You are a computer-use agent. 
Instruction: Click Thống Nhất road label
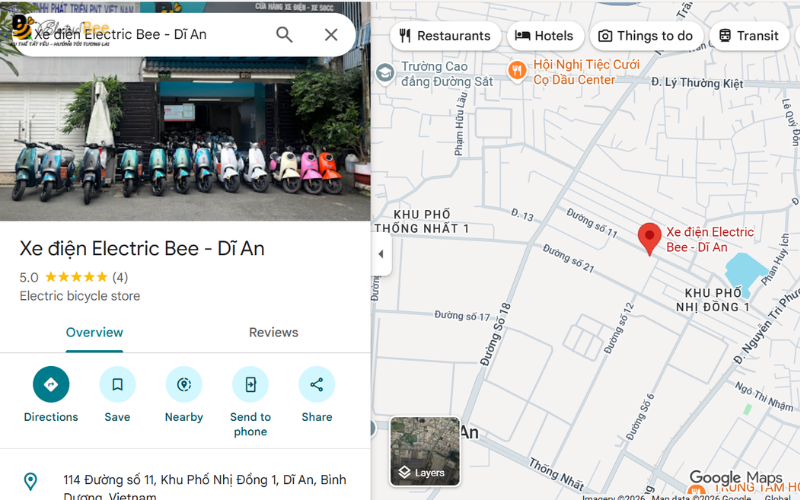click(x=556, y=474)
